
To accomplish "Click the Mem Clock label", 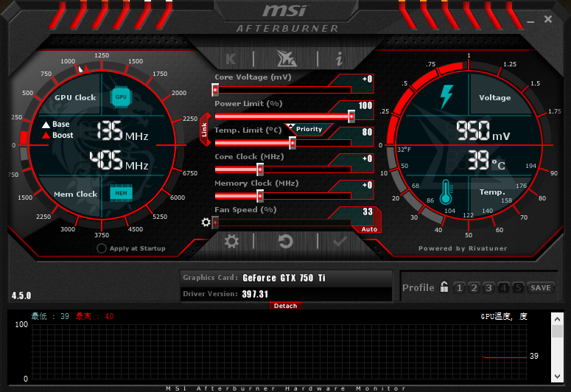I will 75,195.
